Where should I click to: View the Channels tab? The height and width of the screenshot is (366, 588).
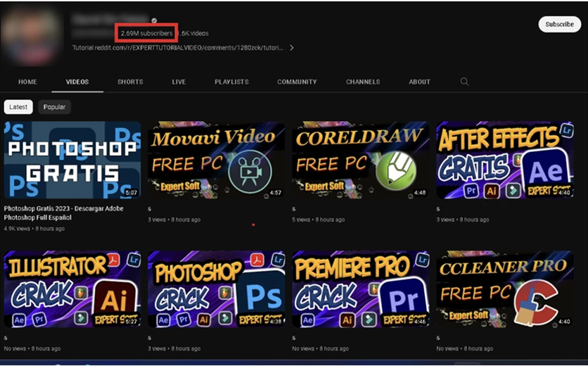tap(362, 82)
